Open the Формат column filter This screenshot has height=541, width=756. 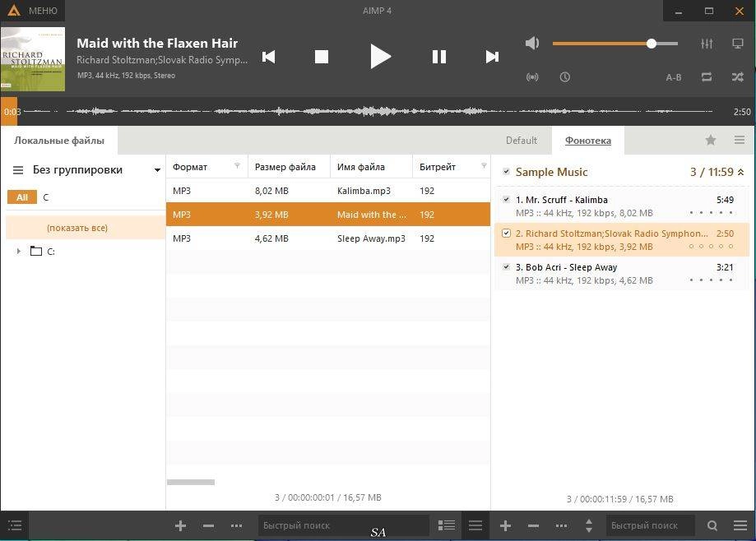click(237, 166)
